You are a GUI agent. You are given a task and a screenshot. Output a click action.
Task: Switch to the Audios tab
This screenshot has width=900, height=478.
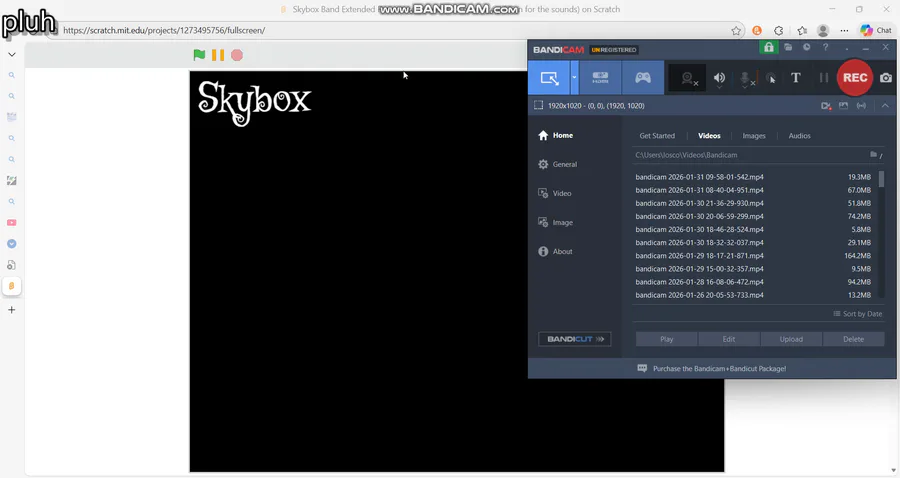[800, 136]
